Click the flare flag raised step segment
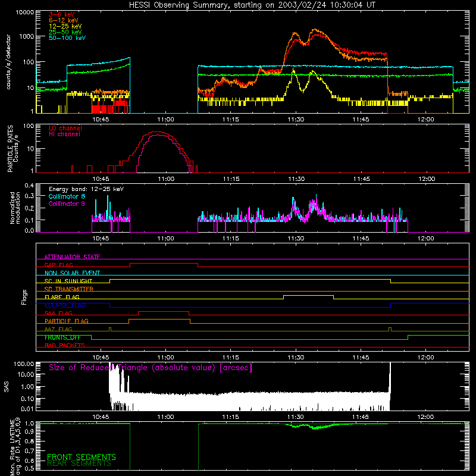Image resolution: width=476 pixels, height=476 pixels. pyautogui.click(x=308, y=295)
